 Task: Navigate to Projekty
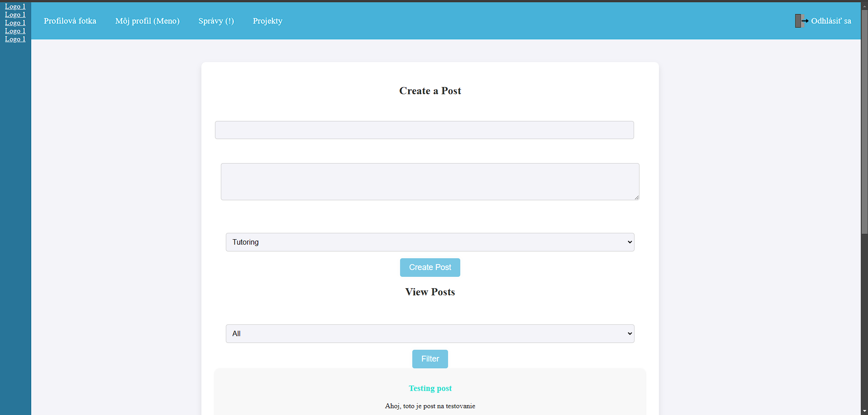(267, 21)
